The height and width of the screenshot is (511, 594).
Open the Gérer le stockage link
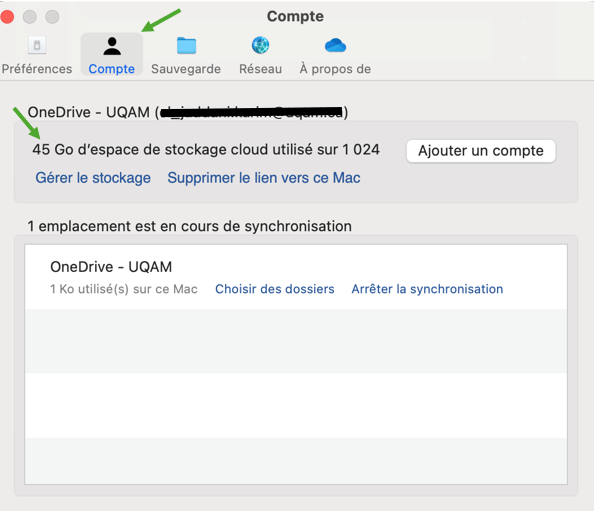click(93, 178)
